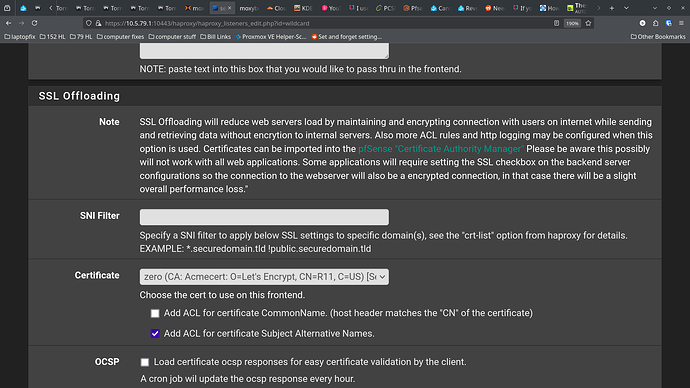Open the shield tracking protection icon
Viewport: 690px width, 388px height.
[88, 23]
